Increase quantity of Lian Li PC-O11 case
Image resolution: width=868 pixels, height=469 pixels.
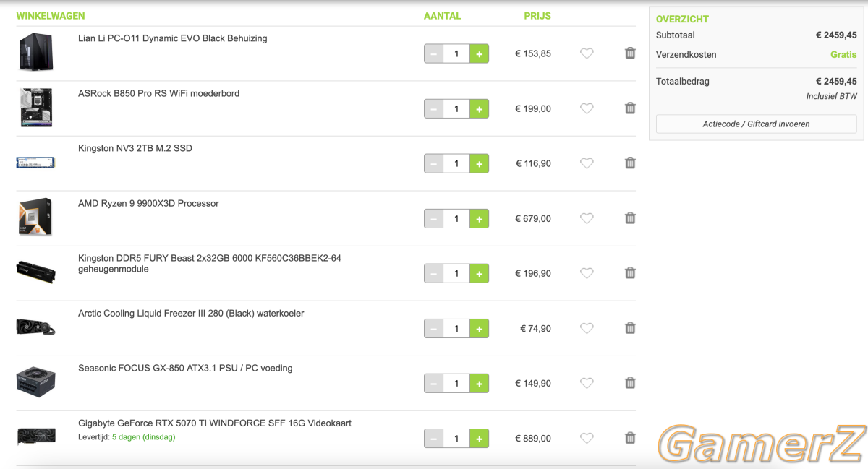point(479,53)
